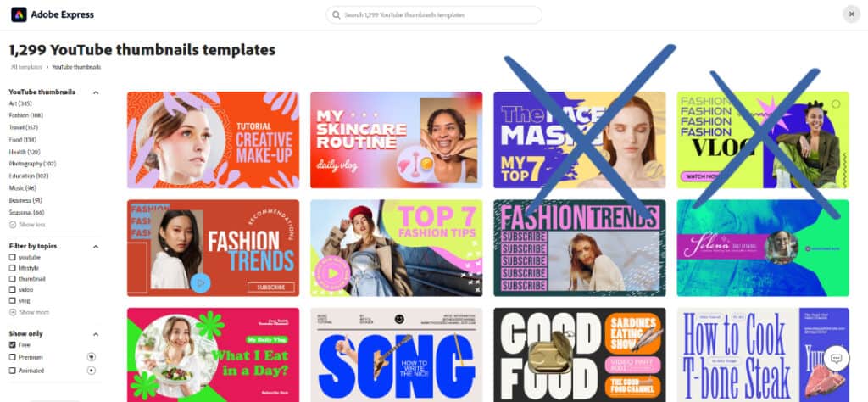Image resolution: width=868 pixels, height=402 pixels.
Task: Click the Adobe Express logo icon
Action: coord(19,15)
